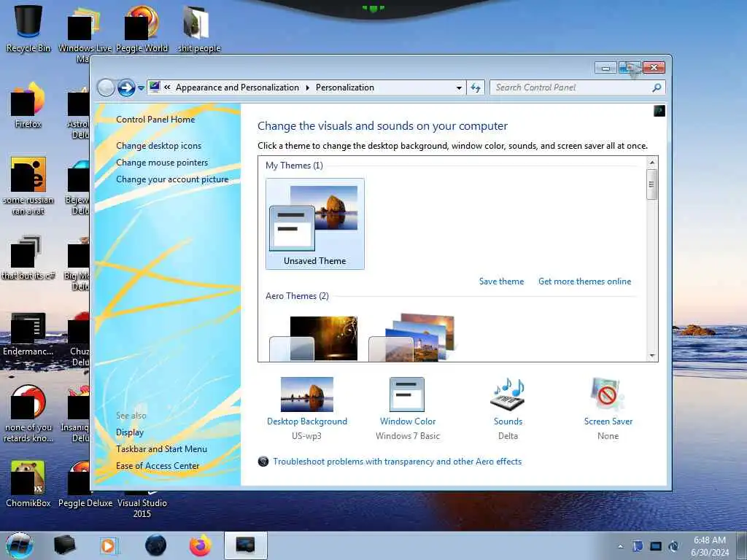Open Firefox from the taskbar
Screen dimensions: 747x560
tap(201, 545)
